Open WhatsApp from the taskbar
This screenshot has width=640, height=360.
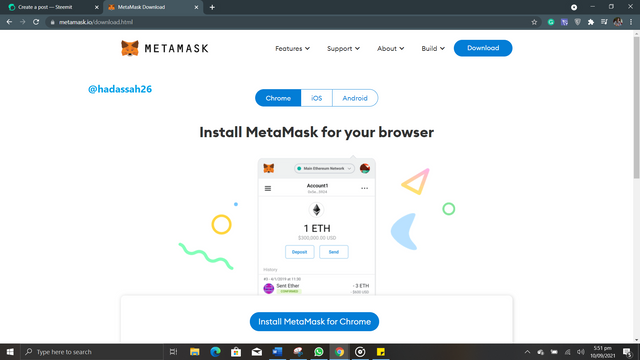(319, 352)
